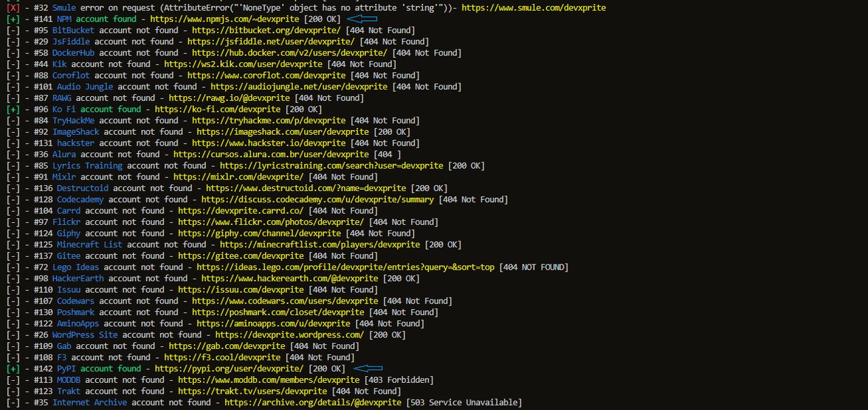Open the hackster.io devxprite URL
This screenshot has width=868, height=410.
click(269, 143)
